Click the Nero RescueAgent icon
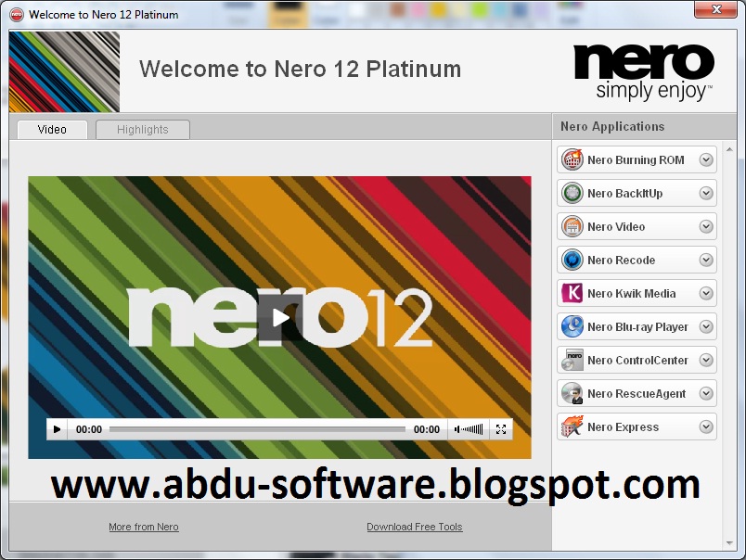The width and height of the screenshot is (746, 560). pos(572,393)
